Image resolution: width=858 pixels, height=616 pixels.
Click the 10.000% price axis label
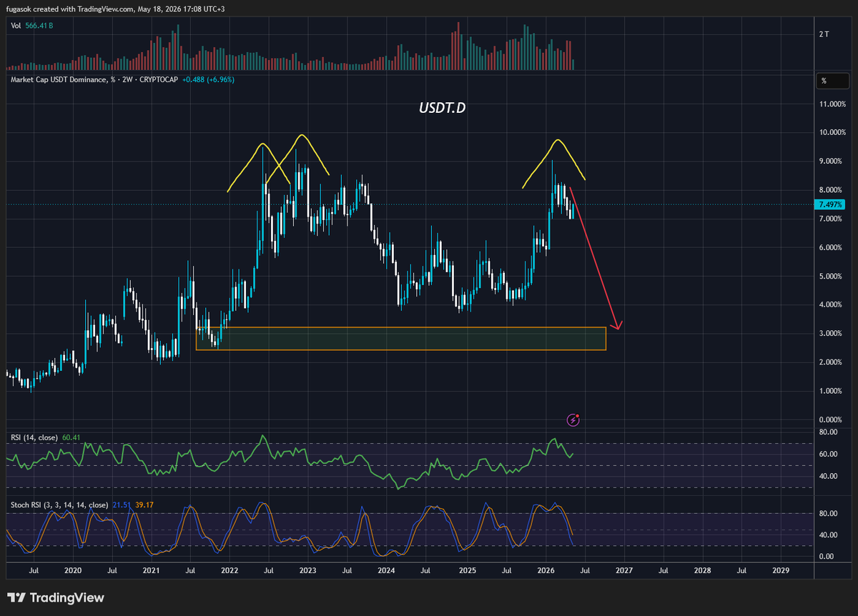[832, 133]
